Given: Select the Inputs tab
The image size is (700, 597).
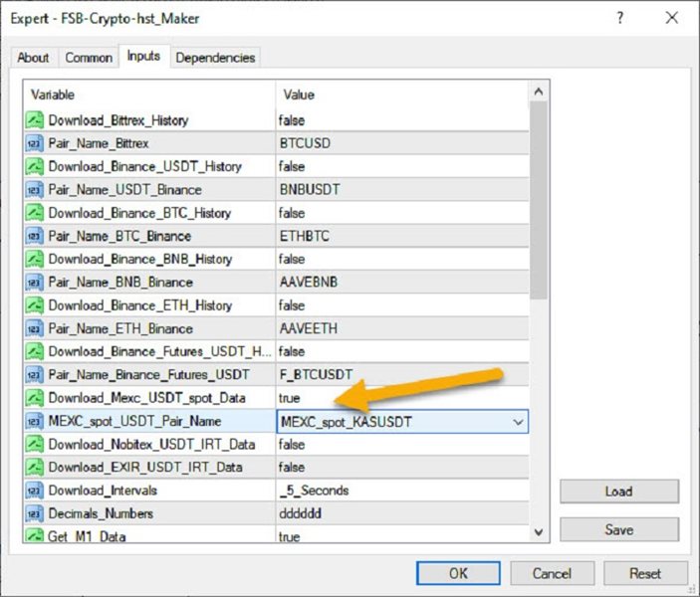Looking at the screenshot, I should coord(143,57).
